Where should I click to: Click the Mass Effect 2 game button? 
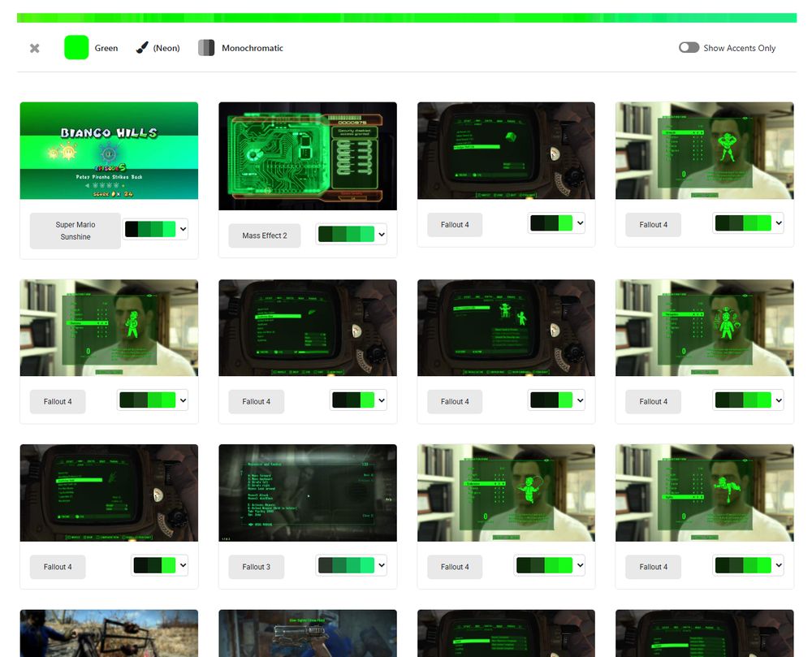tap(264, 236)
